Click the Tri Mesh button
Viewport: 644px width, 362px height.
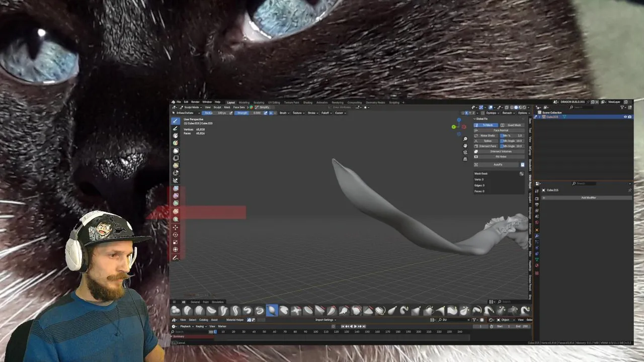point(486,125)
